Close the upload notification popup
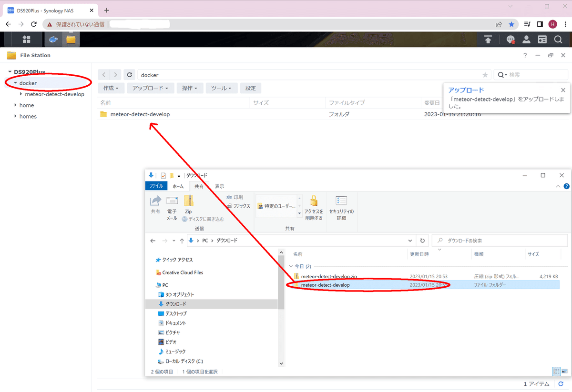 pyautogui.click(x=563, y=90)
